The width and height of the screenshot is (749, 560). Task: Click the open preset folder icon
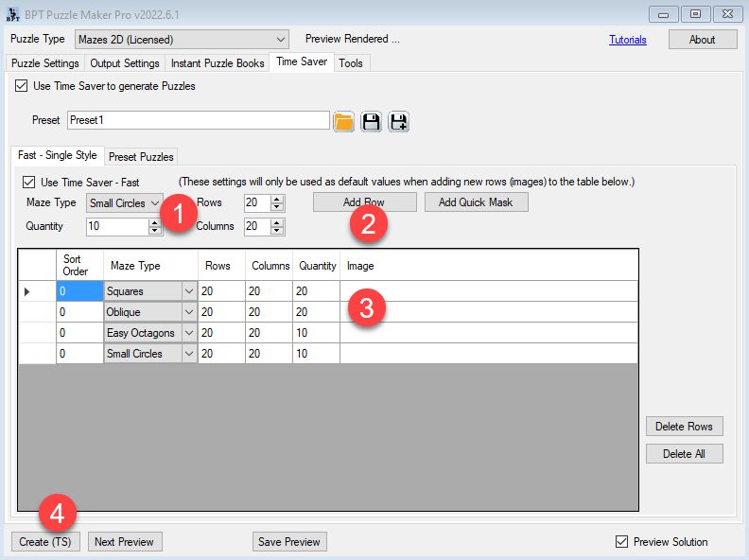[x=343, y=121]
